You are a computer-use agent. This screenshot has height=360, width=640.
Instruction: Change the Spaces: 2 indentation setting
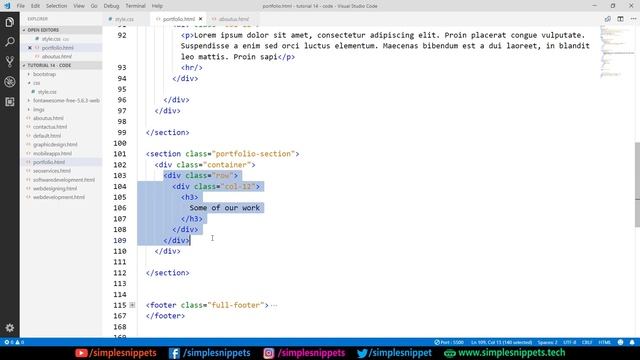[x=547, y=342]
